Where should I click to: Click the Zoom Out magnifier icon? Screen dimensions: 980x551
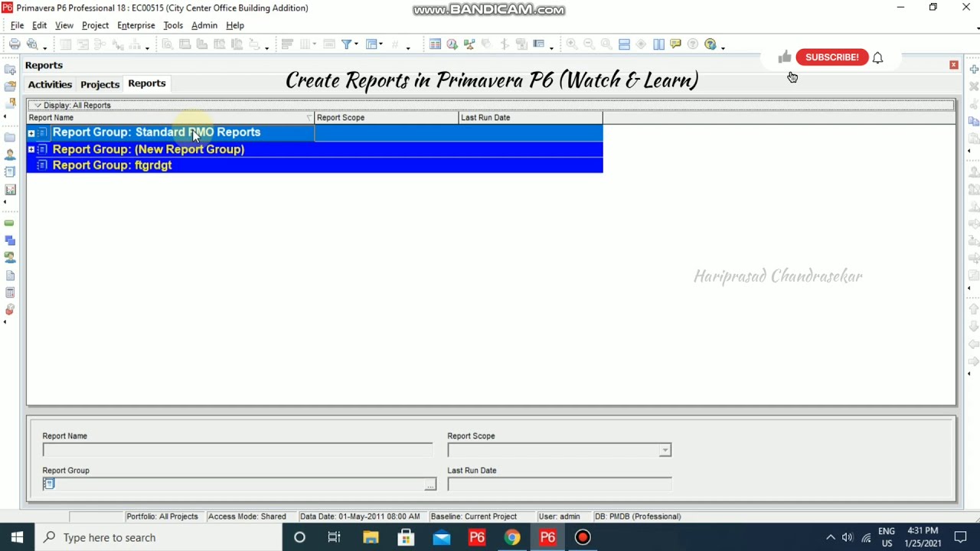tap(589, 44)
